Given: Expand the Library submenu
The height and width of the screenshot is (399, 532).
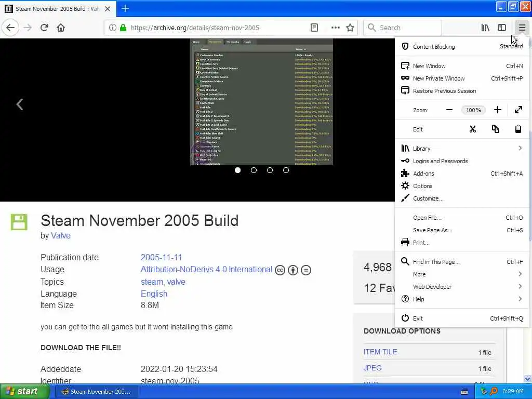Looking at the screenshot, I should tap(462, 148).
